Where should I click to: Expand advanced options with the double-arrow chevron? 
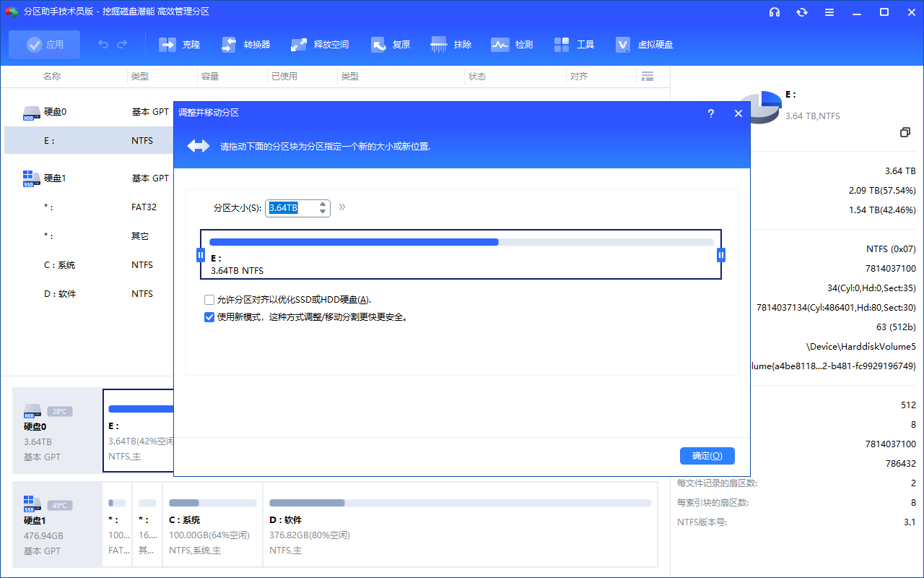[x=342, y=207]
